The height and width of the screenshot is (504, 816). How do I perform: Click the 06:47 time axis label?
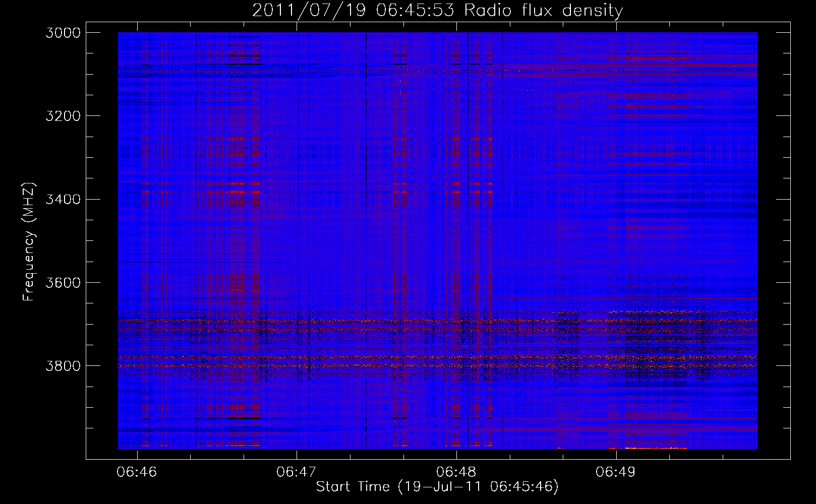[297, 472]
